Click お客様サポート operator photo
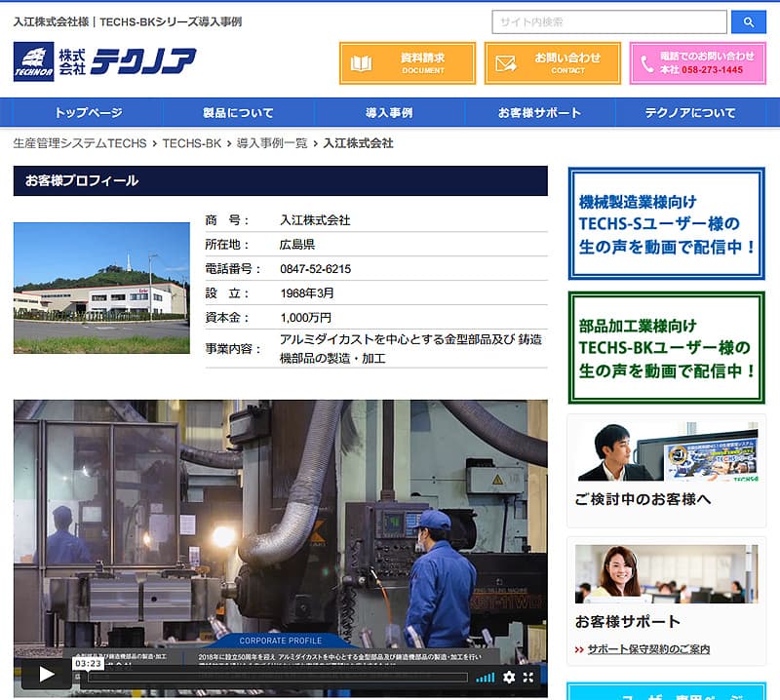The image size is (780, 700). (666, 573)
